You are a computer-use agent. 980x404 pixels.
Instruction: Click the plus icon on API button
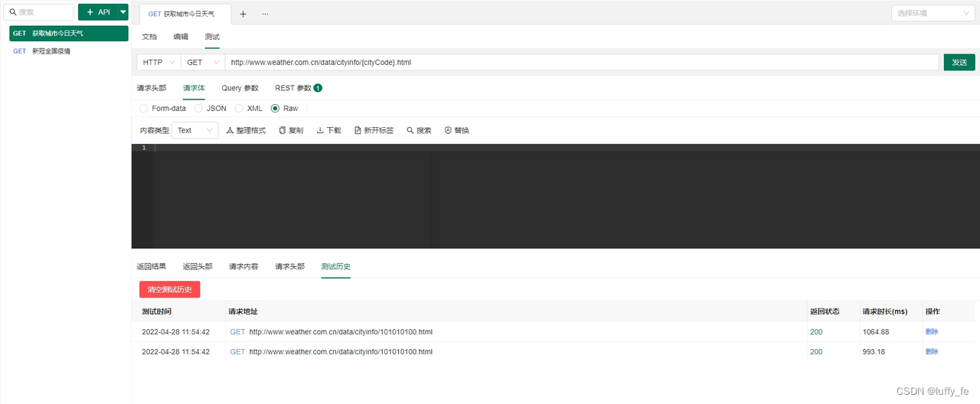pos(90,12)
